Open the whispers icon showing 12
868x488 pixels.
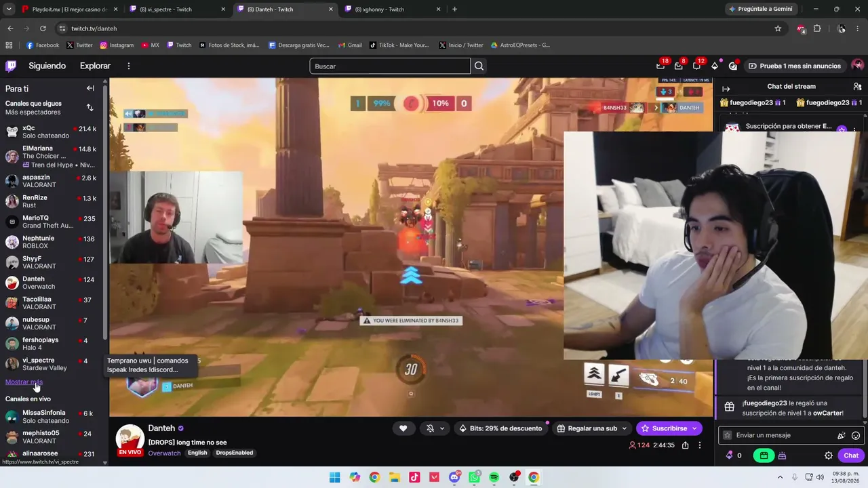pyautogui.click(x=697, y=66)
